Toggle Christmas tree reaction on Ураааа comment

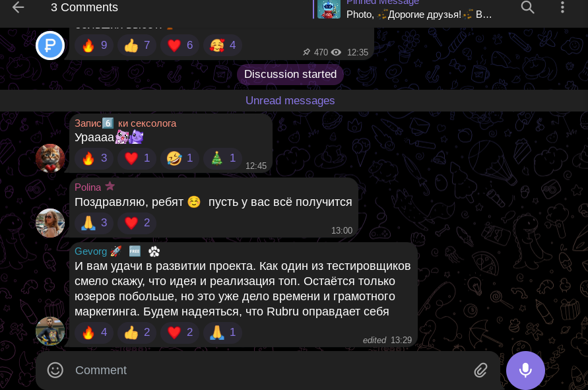click(x=222, y=158)
